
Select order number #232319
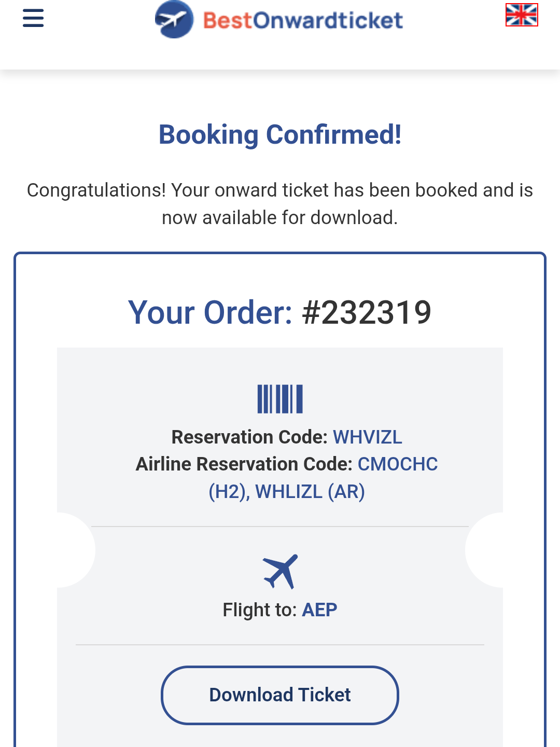(367, 312)
